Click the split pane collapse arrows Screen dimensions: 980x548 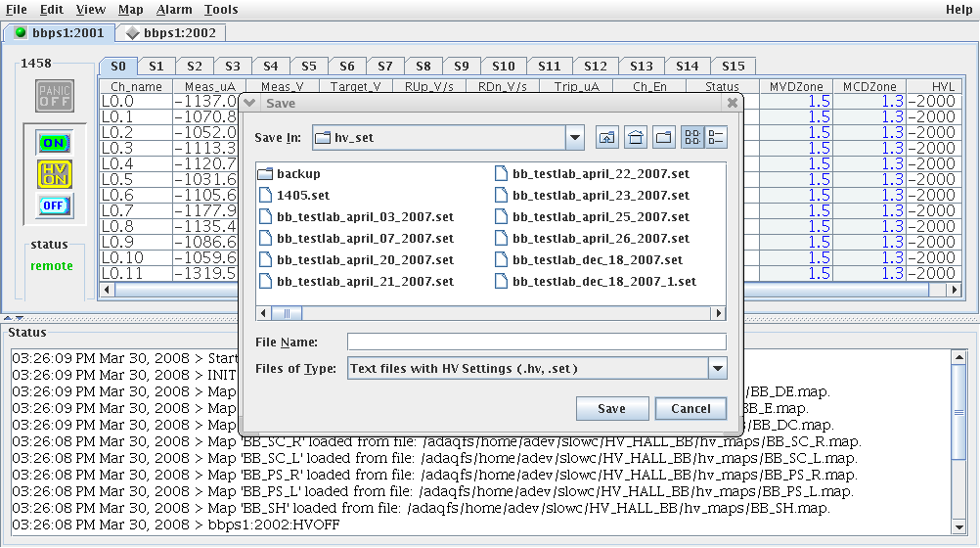tap(13, 318)
